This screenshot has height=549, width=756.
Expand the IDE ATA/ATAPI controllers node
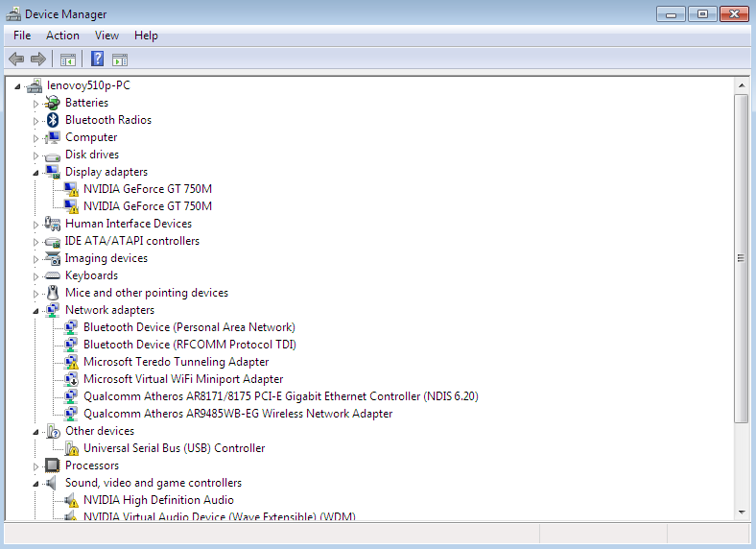[35, 242]
